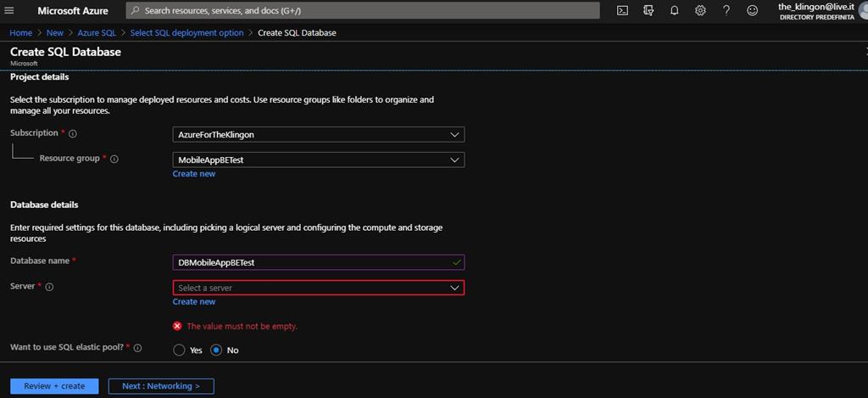Go to Home breadcrumb
Viewport: 868px width, 398px height.
pos(21,33)
